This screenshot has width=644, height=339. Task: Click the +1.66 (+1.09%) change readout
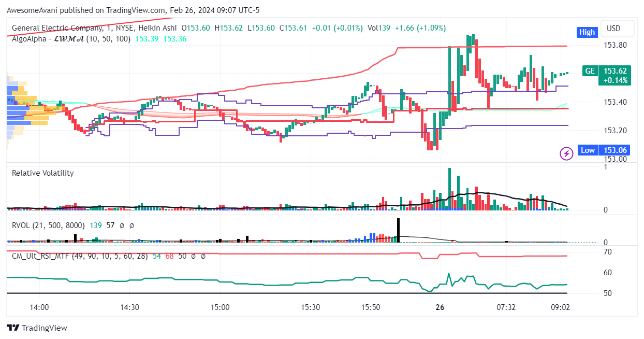tap(420, 28)
